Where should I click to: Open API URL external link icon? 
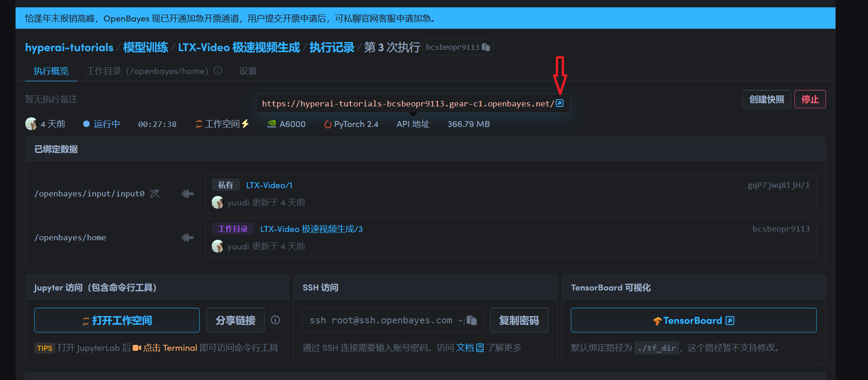click(559, 103)
